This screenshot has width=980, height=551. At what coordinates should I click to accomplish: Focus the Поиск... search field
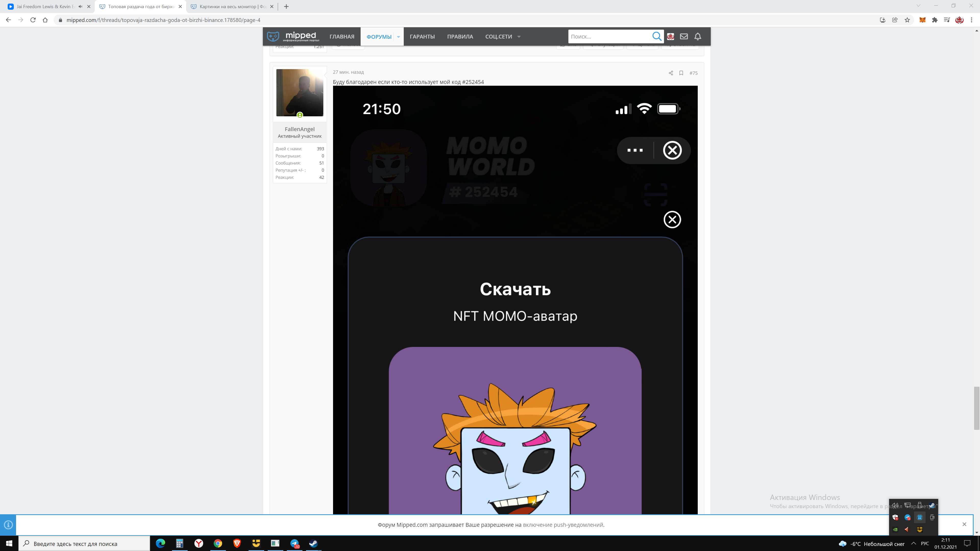tap(609, 36)
